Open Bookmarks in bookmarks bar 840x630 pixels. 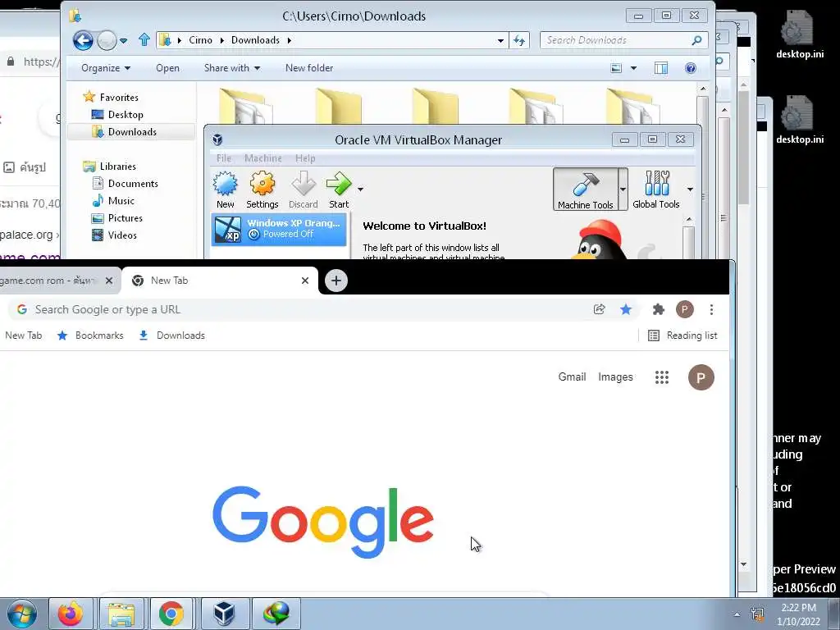coord(90,336)
